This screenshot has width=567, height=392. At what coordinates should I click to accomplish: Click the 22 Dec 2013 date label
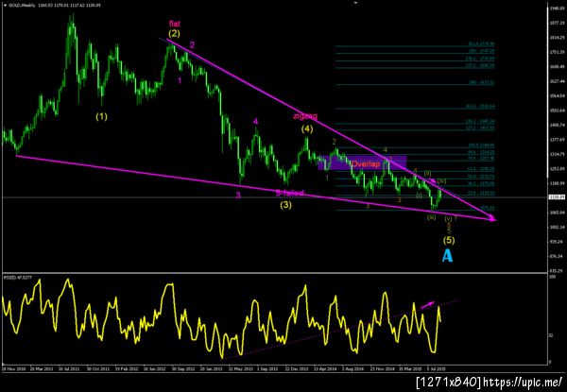(x=297, y=369)
